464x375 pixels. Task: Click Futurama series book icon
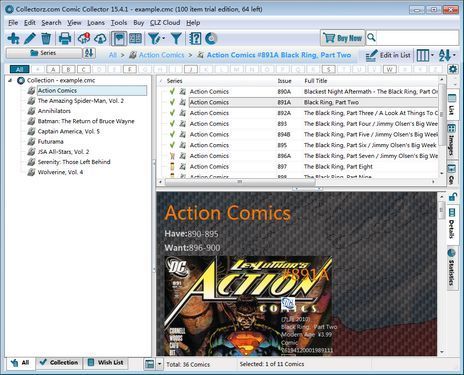pyautogui.click(x=31, y=142)
